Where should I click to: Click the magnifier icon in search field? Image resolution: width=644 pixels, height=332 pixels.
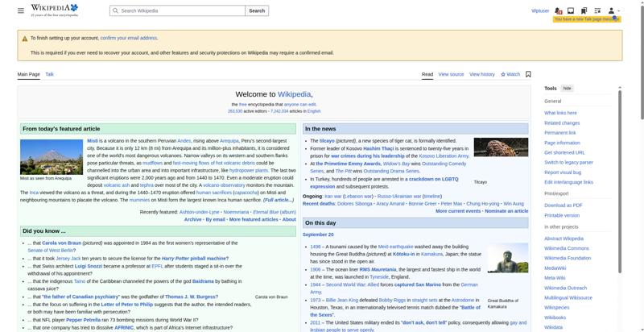(115, 10)
